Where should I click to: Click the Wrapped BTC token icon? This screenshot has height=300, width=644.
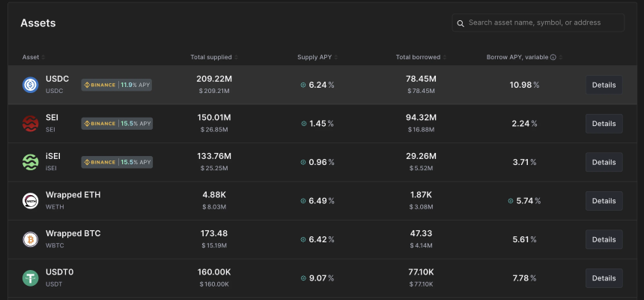tap(30, 239)
